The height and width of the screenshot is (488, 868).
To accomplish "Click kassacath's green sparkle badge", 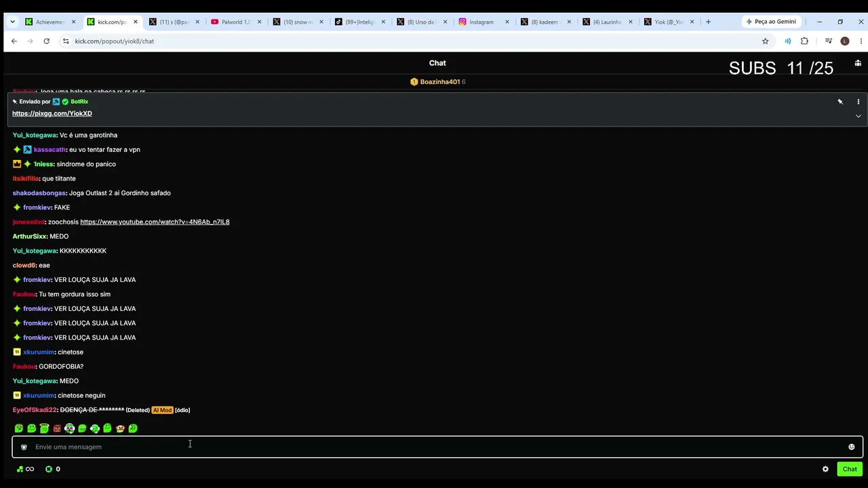I will coord(17,150).
